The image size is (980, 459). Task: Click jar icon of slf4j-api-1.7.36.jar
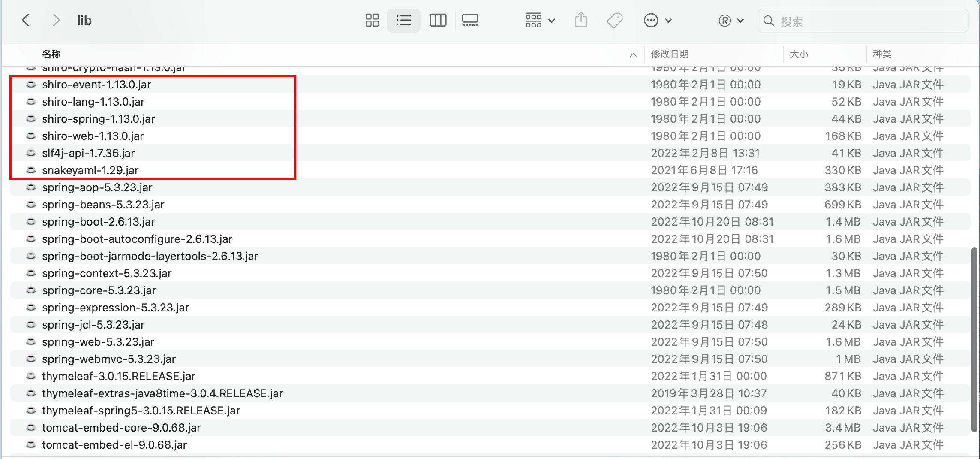point(31,153)
